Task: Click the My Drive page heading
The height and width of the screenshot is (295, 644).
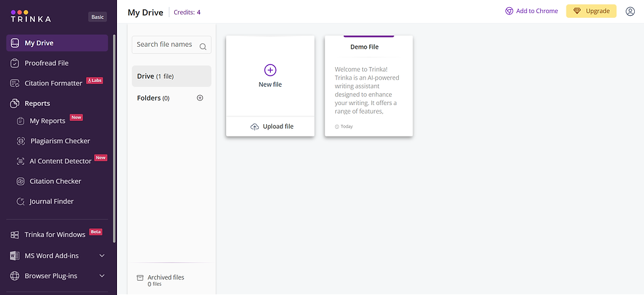Action: pos(145,12)
